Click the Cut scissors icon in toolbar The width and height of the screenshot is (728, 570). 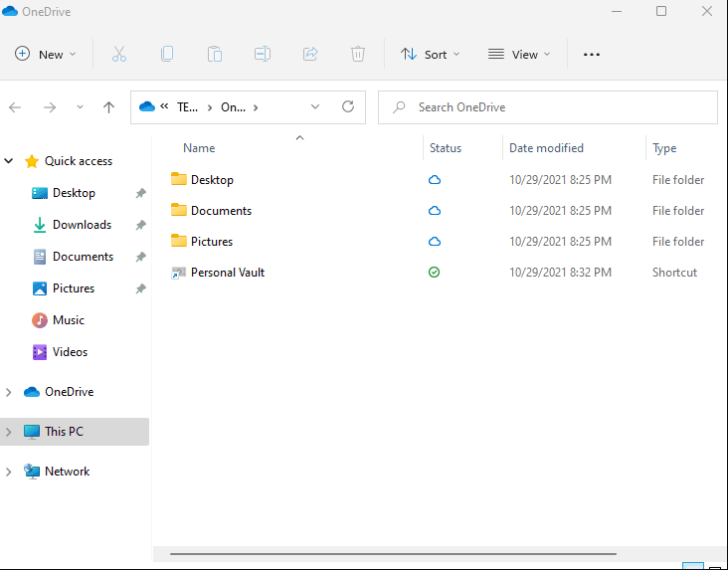pyautogui.click(x=119, y=55)
